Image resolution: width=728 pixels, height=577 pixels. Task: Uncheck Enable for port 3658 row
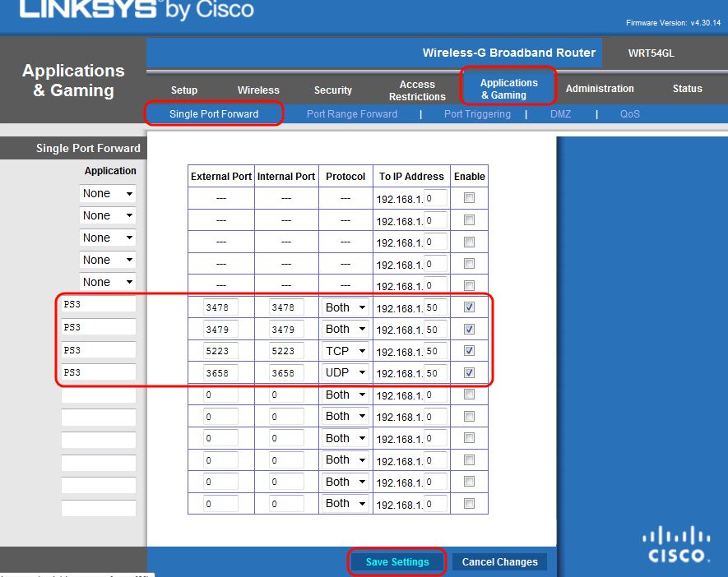(469, 372)
